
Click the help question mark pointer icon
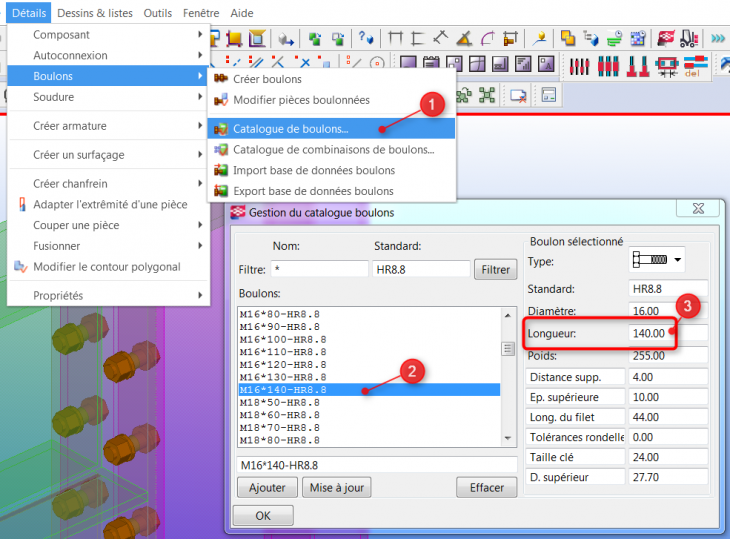click(365, 38)
